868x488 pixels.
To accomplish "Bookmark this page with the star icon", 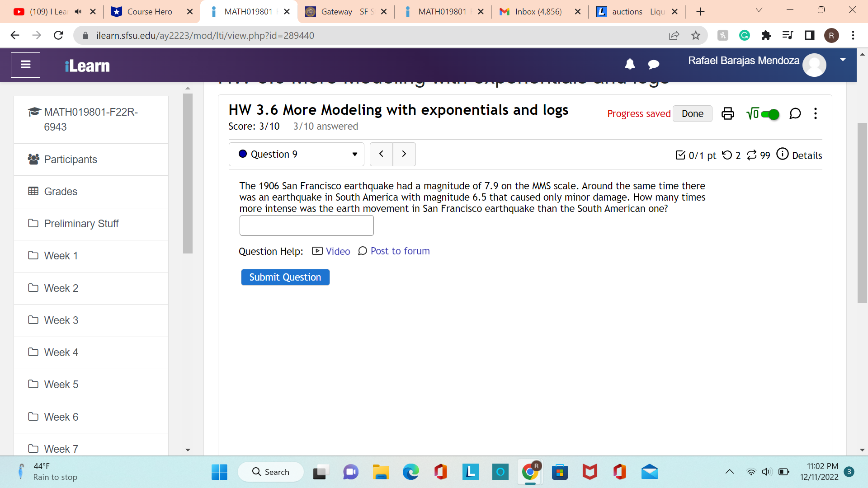I will [x=696, y=35].
